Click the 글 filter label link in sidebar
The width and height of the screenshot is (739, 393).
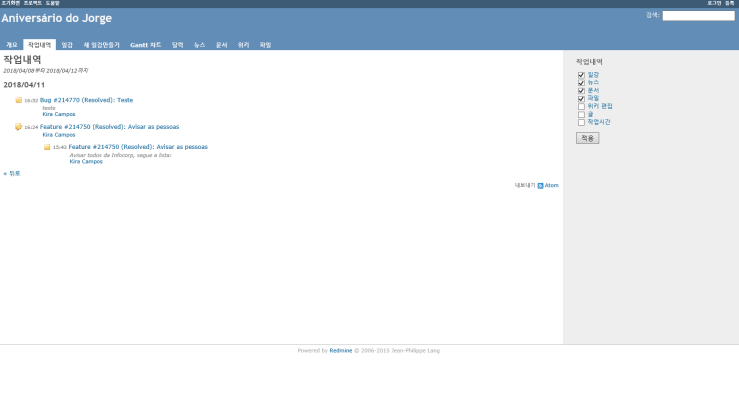[590, 115]
